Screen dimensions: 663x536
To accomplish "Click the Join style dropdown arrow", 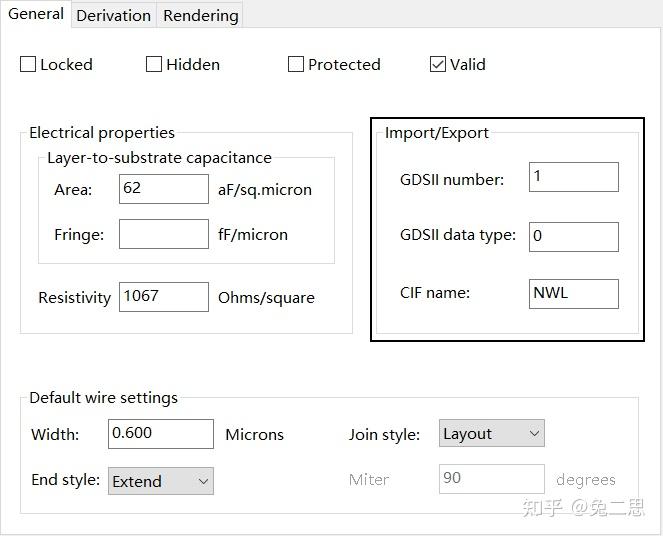I will [533, 433].
